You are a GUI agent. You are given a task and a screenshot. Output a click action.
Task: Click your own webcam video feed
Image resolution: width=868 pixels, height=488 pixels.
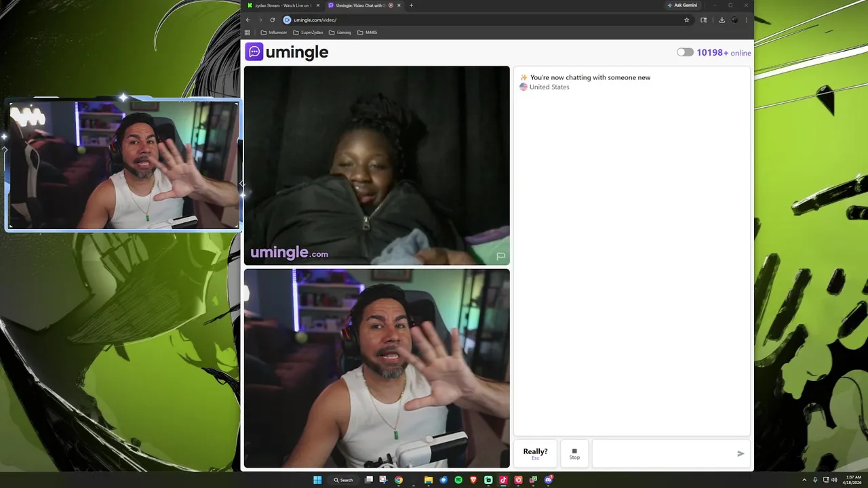(376, 368)
